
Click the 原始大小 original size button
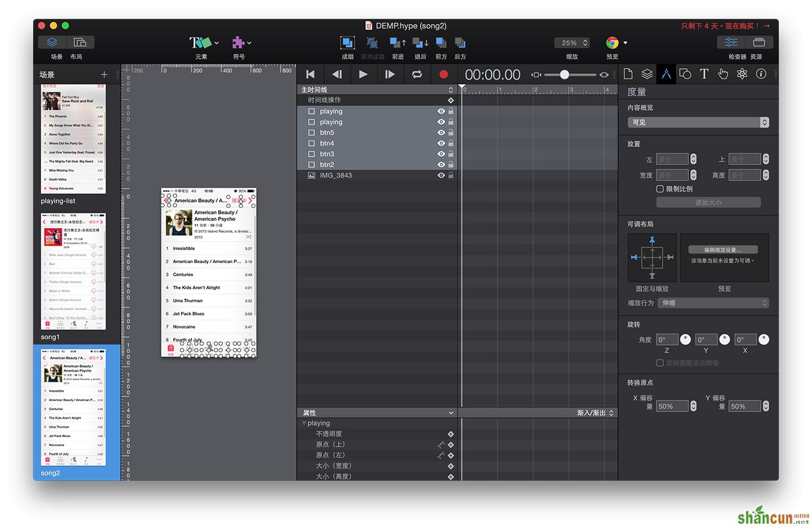[x=709, y=203]
